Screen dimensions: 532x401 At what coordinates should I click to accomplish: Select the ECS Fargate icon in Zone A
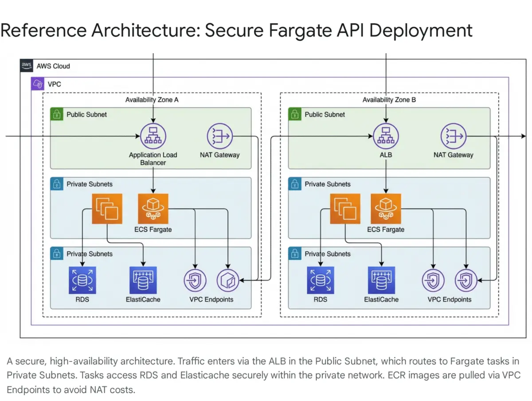pos(153,208)
